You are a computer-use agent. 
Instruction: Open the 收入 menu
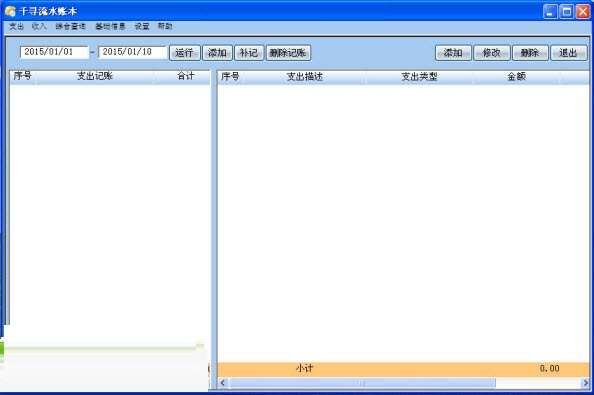[39, 26]
